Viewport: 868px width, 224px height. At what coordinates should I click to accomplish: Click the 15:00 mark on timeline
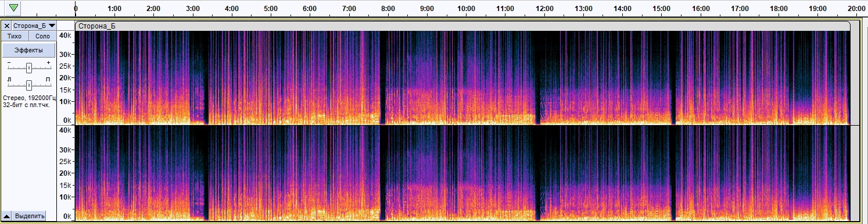[x=662, y=9]
